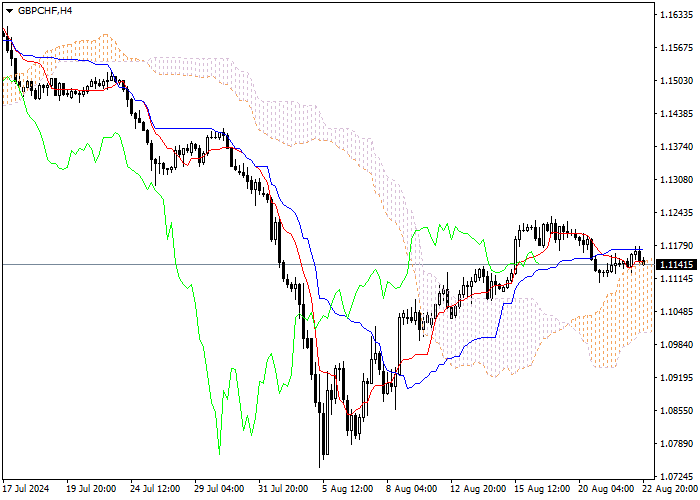Click price axis value 1.07245
This screenshot has height=500, width=700.
point(676,477)
